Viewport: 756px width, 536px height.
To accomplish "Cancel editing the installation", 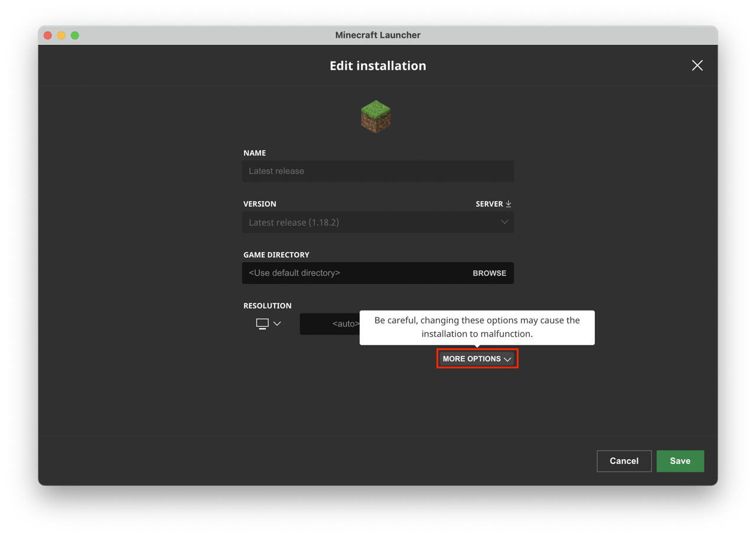I will point(624,461).
